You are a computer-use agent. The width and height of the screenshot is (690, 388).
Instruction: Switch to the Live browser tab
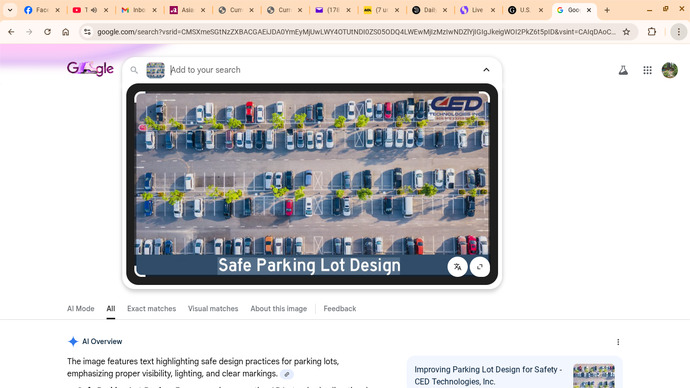point(473,10)
